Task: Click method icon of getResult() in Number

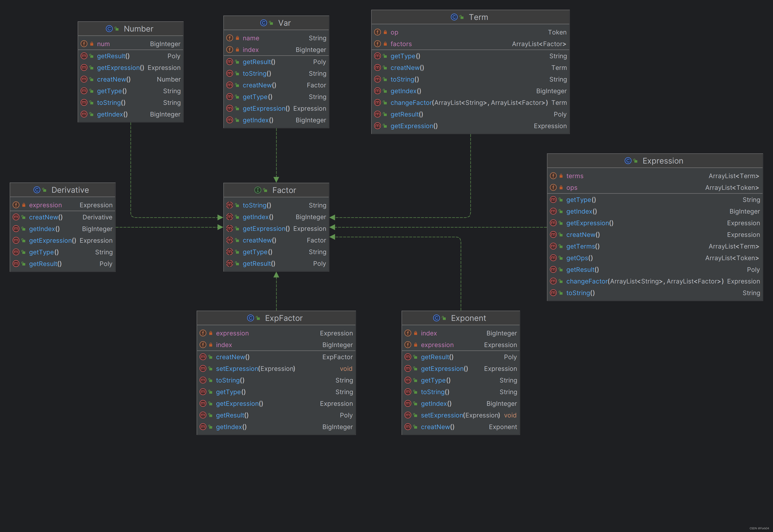Action: click(x=84, y=56)
